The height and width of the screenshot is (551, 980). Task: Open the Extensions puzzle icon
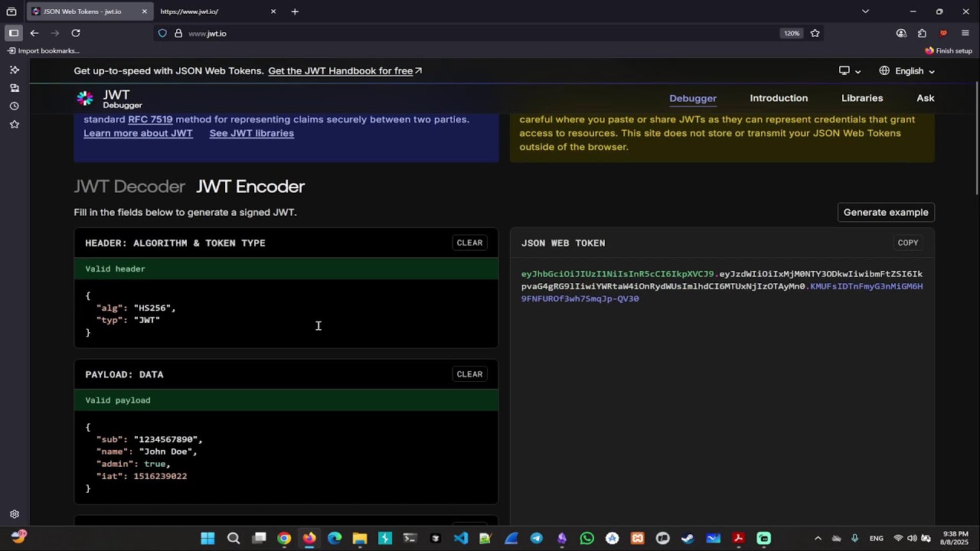click(922, 33)
